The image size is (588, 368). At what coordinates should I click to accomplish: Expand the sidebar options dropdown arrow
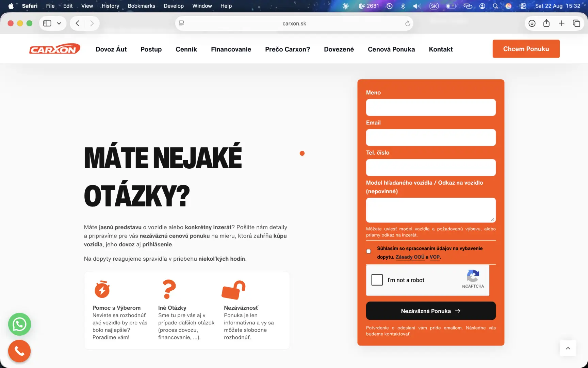(59, 24)
